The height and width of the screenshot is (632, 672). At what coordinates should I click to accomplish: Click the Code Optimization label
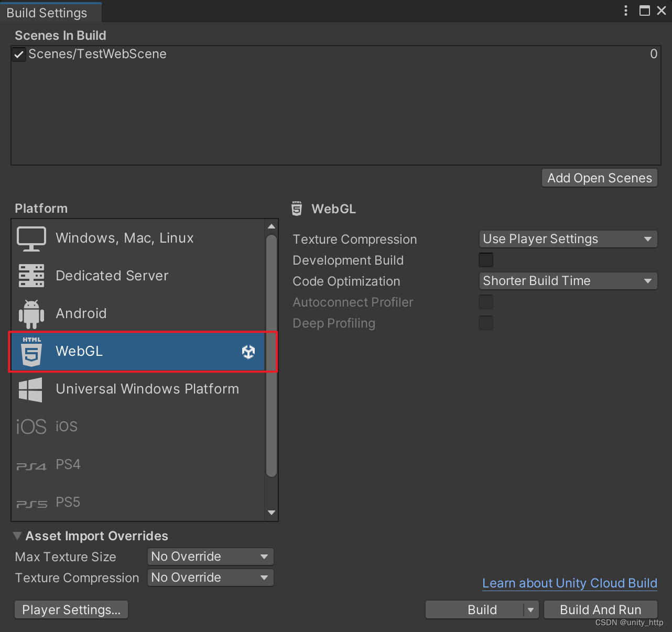pyautogui.click(x=346, y=281)
